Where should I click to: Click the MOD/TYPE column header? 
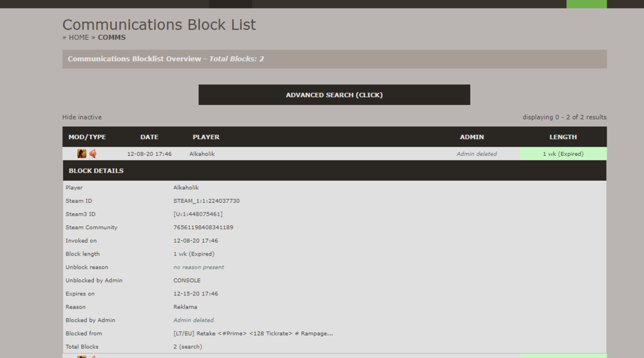click(x=87, y=137)
